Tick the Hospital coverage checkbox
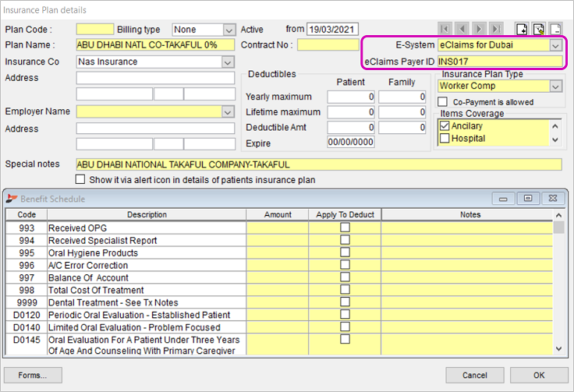Viewport: 574px width, 392px height. (x=444, y=139)
